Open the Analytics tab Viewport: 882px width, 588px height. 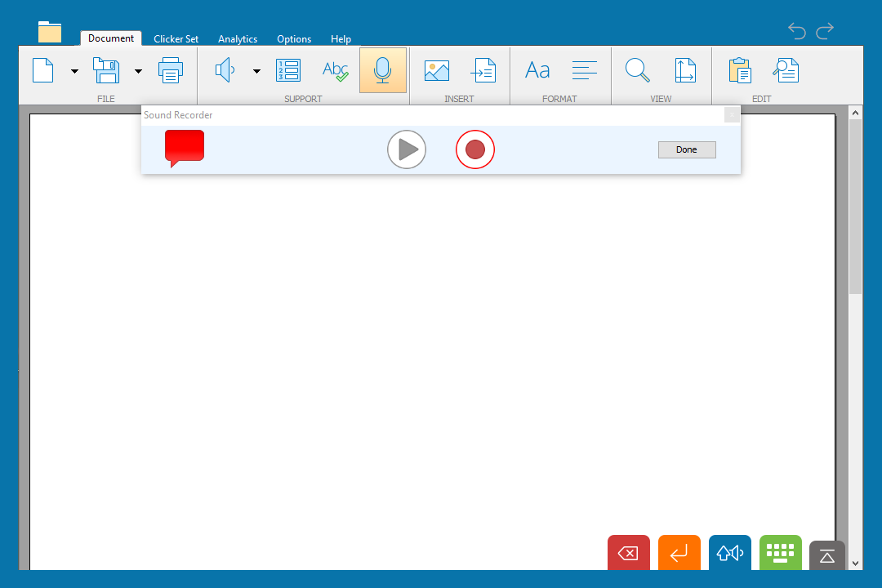tap(238, 39)
